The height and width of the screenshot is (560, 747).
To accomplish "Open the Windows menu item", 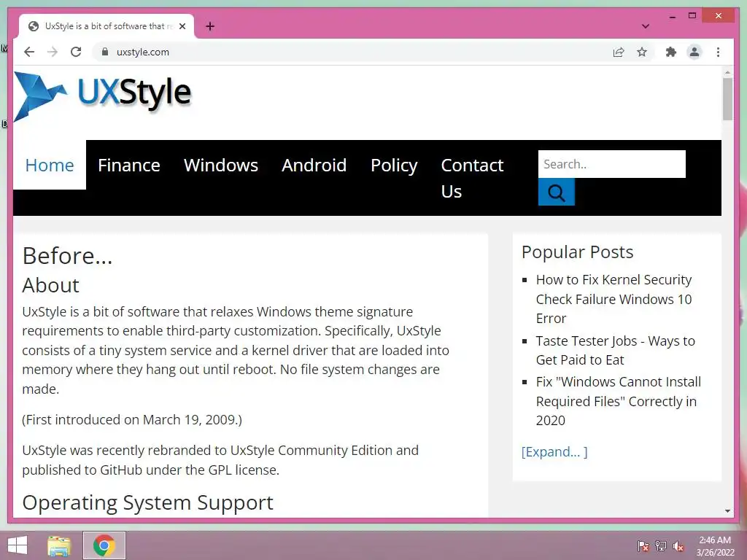I will coord(221,166).
